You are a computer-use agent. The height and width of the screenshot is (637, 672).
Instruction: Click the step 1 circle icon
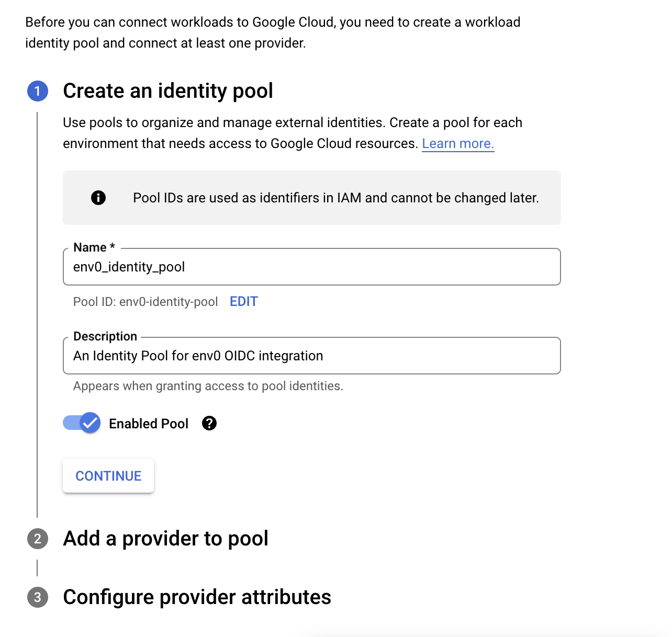tap(38, 91)
